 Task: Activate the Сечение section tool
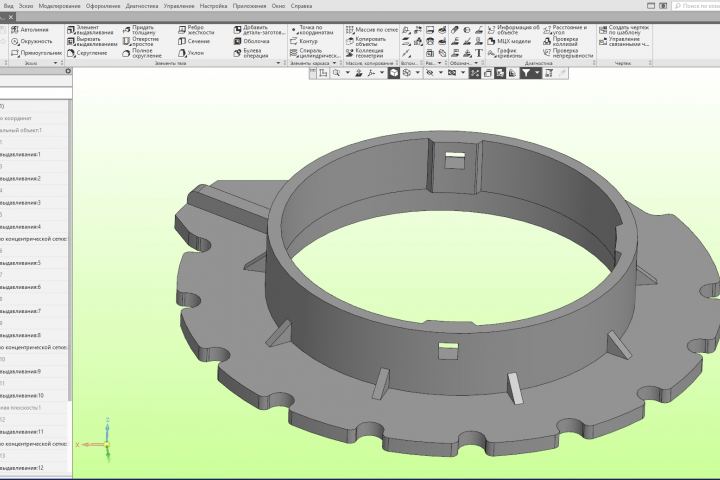(194, 41)
